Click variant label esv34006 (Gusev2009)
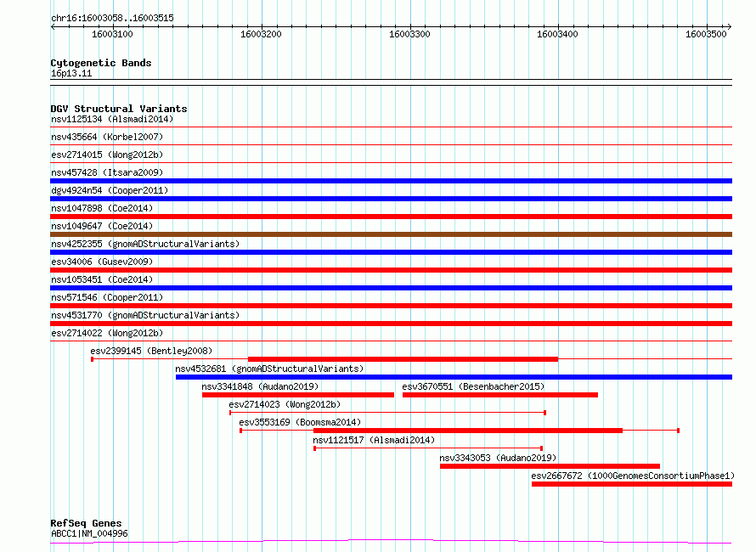Screen dimensions: 756x552 point(102,262)
